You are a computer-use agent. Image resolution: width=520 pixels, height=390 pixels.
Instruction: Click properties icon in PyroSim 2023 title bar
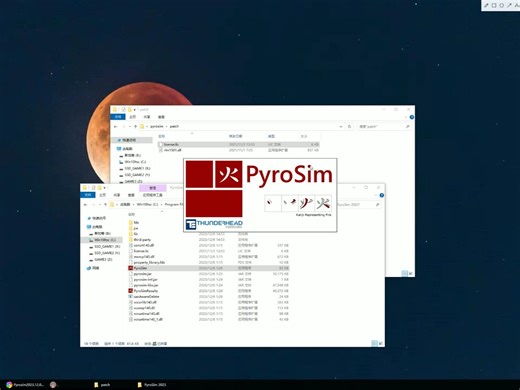93,188
